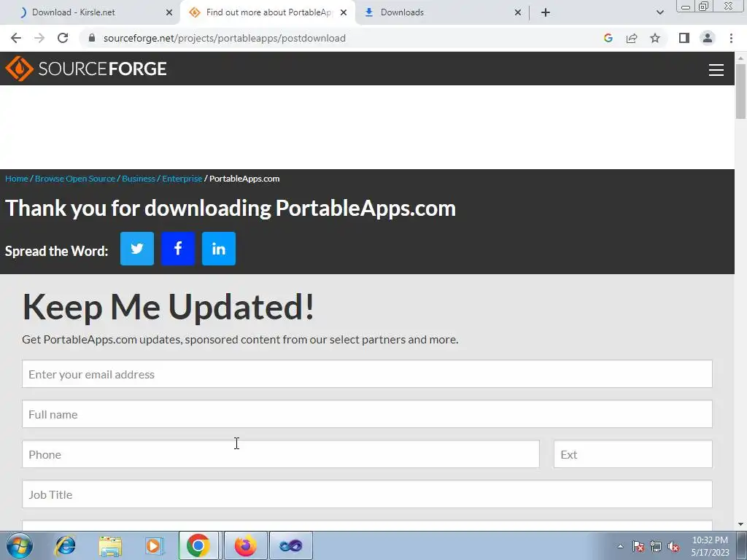Bookmark this page with star
The width and height of the screenshot is (747, 560).
[655, 38]
